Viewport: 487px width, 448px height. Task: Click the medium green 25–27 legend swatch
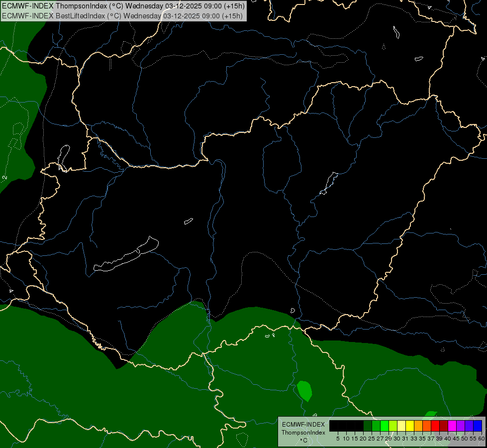[x=376, y=426]
